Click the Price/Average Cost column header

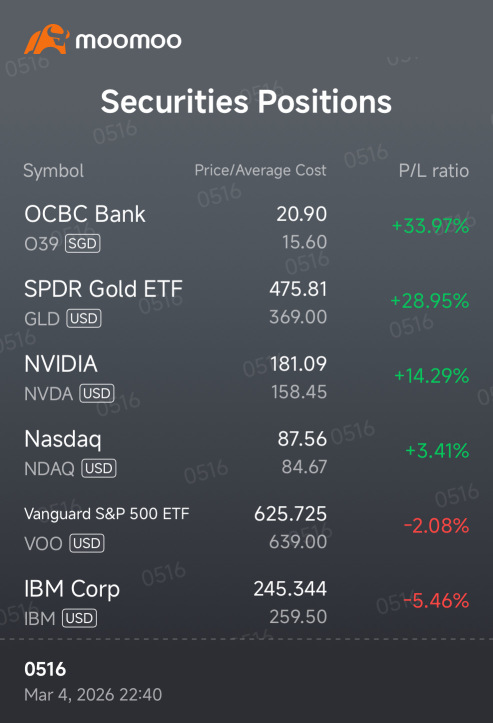pyautogui.click(x=260, y=170)
